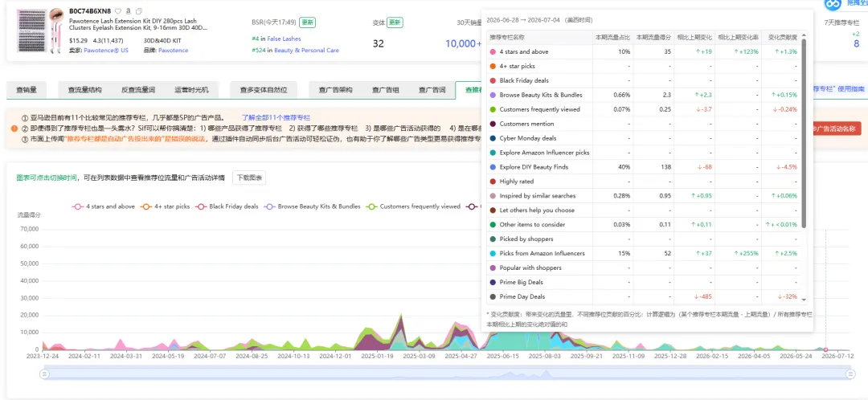868x400 pixels.
Task: Click the left handle of chart range slider
Action: coord(43,374)
